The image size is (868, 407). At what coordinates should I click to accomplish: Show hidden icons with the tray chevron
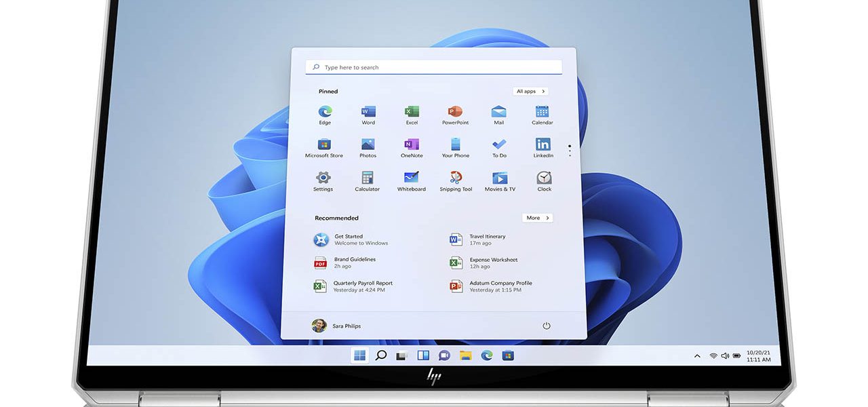697,356
